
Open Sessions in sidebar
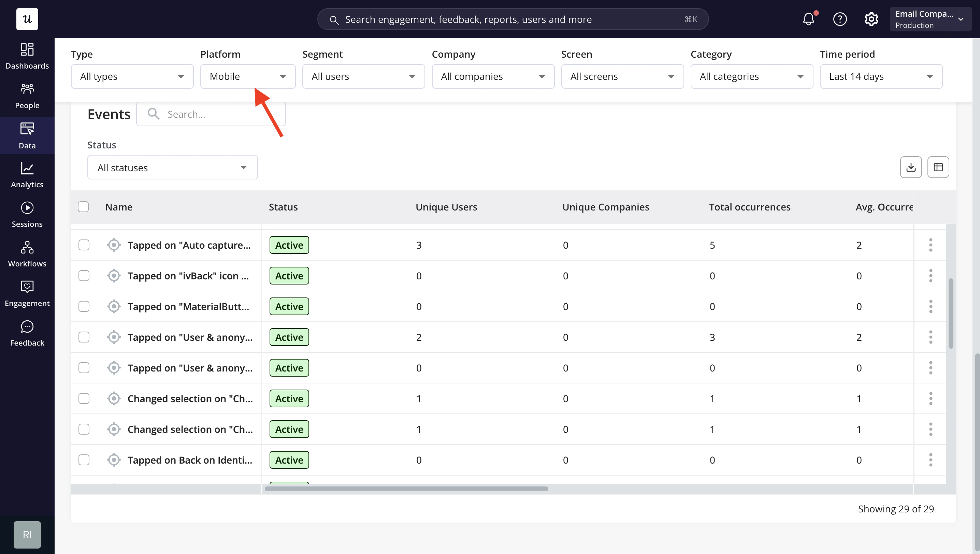coord(27,215)
